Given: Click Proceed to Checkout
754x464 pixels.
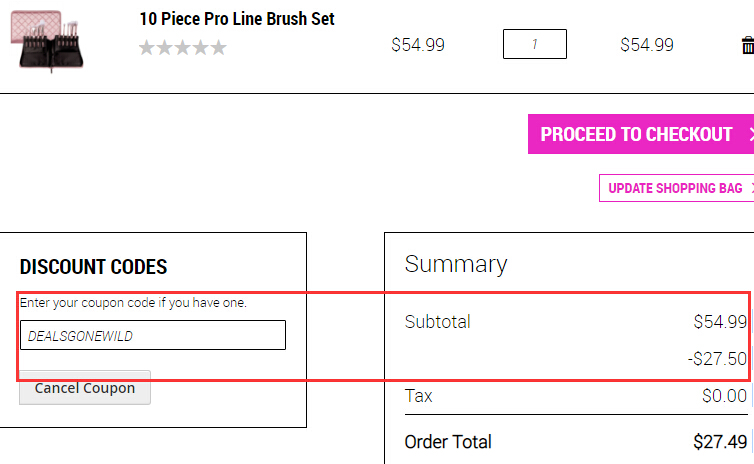Looking at the screenshot, I should click(x=641, y=134).
